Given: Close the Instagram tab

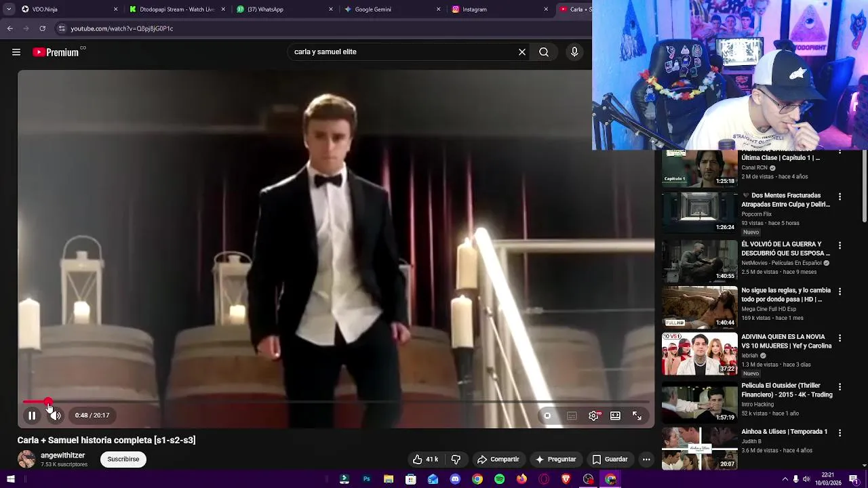Looking at the screenshot, I should (546, 9).
